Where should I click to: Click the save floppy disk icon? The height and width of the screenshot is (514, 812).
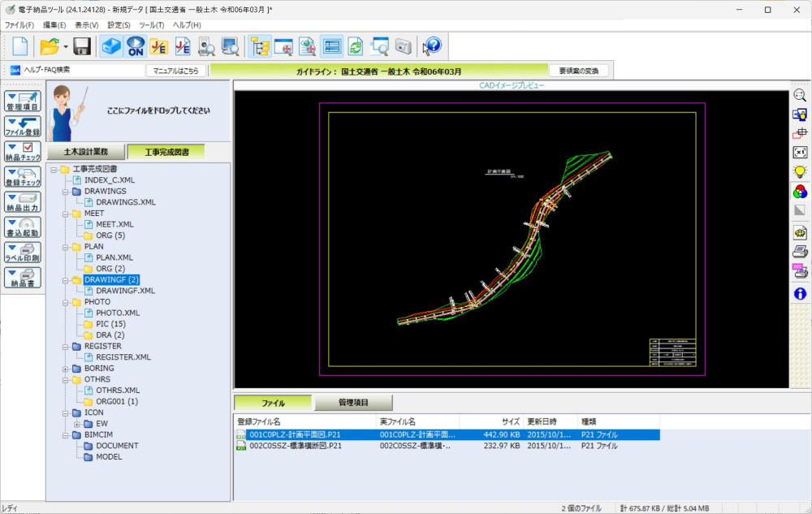tap(82, 46)
